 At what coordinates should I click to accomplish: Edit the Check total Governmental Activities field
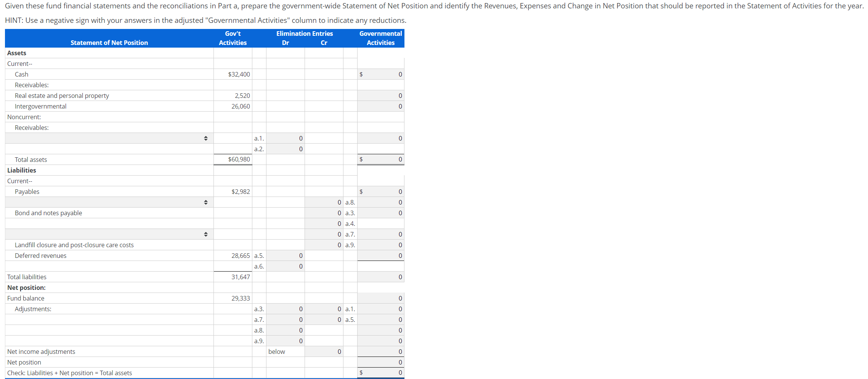[380, 373]
